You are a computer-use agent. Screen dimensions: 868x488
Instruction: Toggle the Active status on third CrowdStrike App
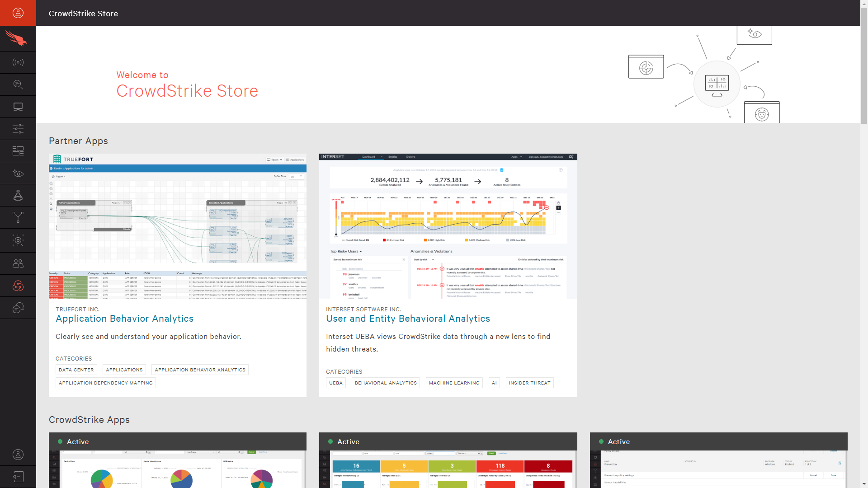(x=600, y=441)
